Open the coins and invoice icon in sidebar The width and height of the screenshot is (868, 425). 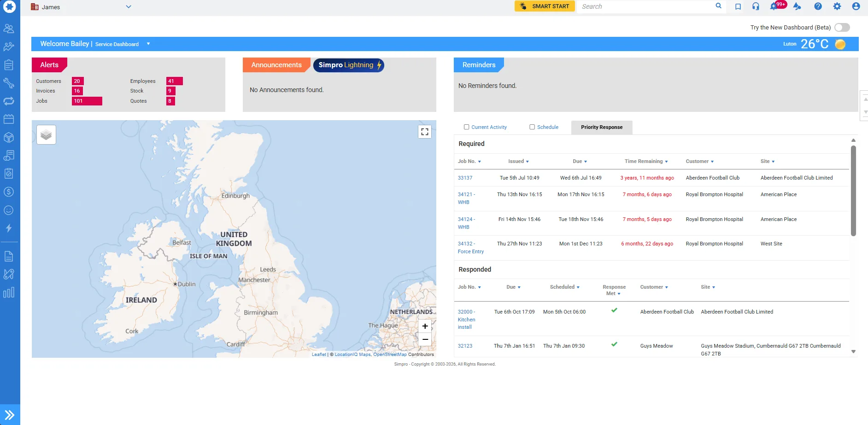pyautogui.click(x=9, y=156)
